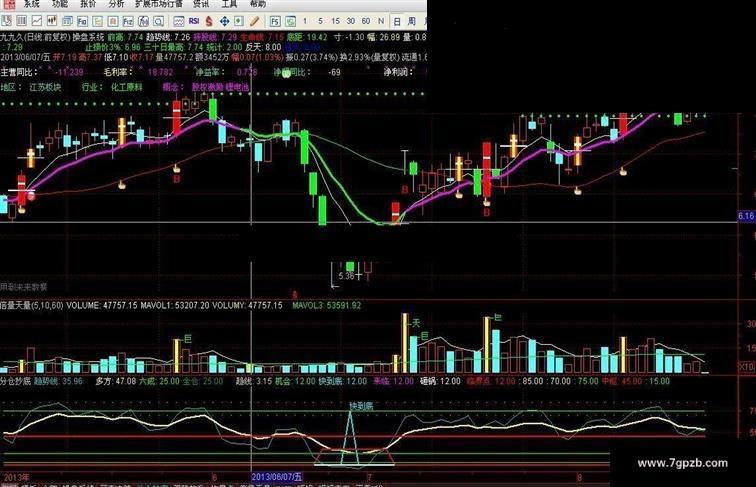Click the 毛利率 indicator label
This screenshot has height=487, width=756.
[119, 72]
